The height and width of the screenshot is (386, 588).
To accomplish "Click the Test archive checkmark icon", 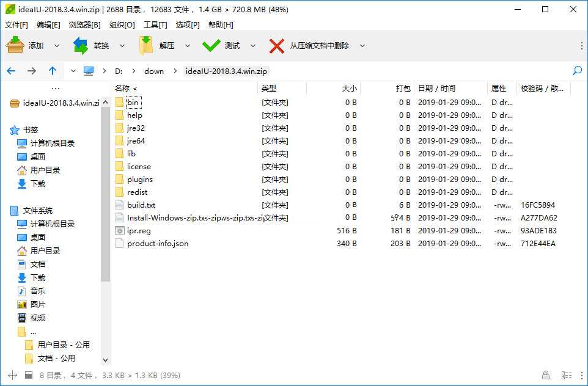I will [x=211, y=45].
